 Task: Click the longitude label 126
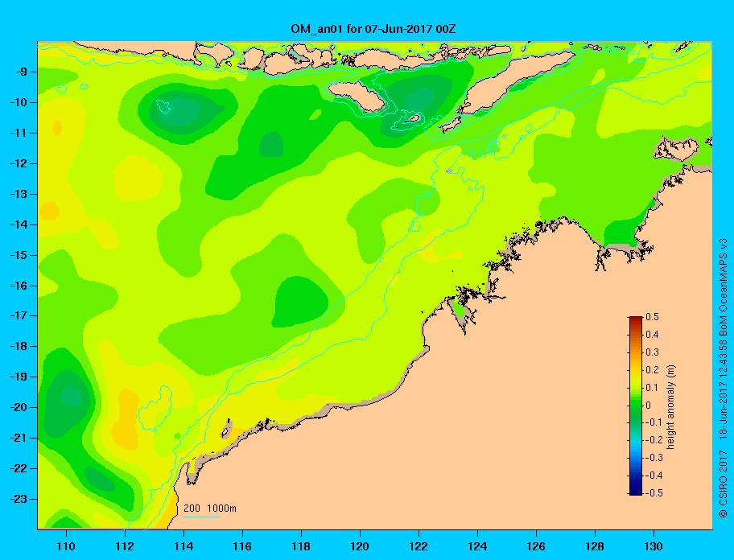536,546
